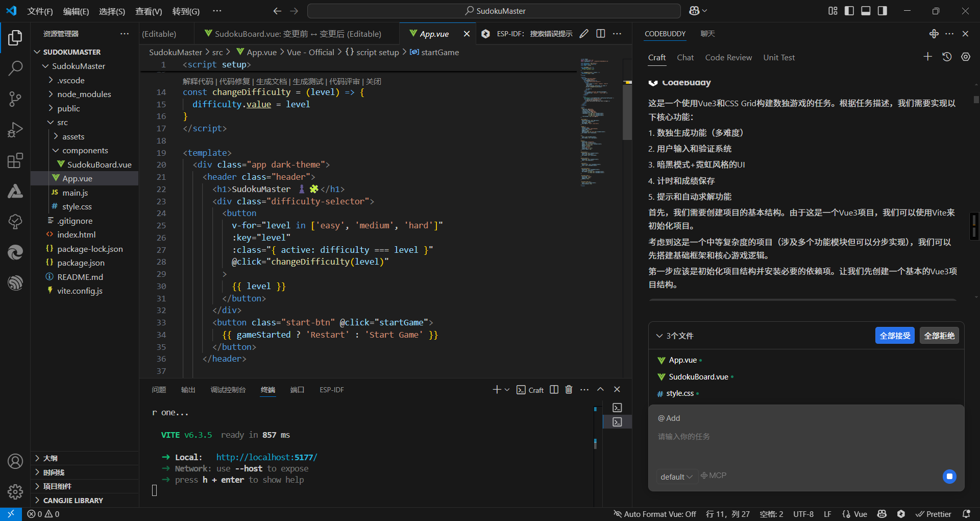Open the Microsoft Edge tools activity icon
Screen dimensions: 980x521
point(15,252)
